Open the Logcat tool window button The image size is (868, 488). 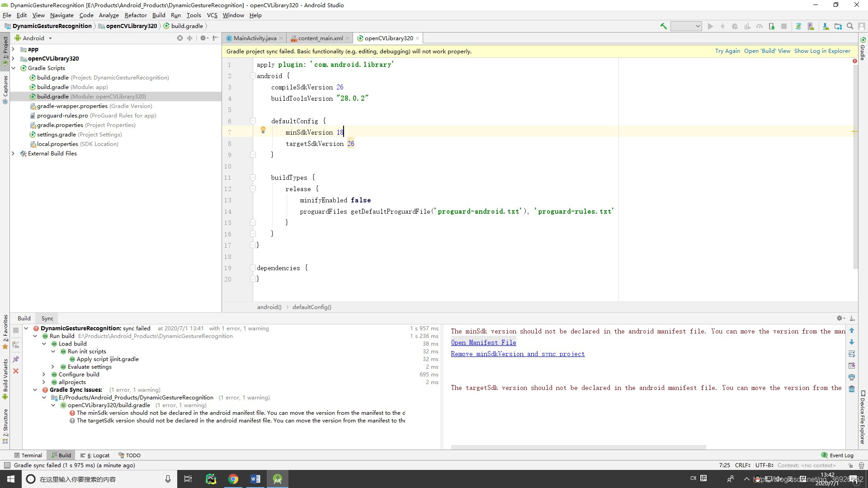coord(95,455)
